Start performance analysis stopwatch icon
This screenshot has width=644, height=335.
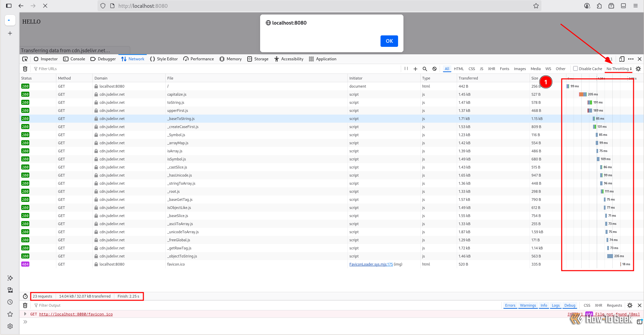coord(25,296)
